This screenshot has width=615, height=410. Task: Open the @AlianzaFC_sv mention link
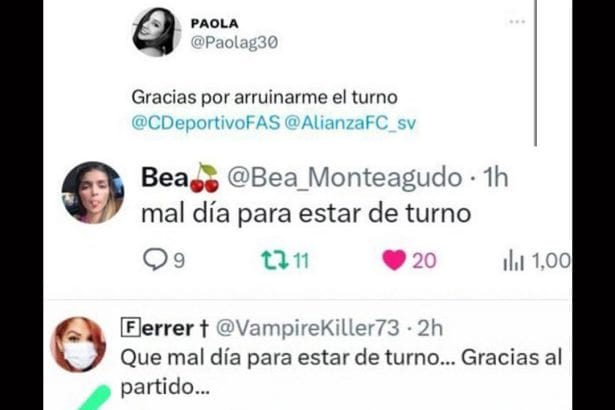(x=350, y=123)
